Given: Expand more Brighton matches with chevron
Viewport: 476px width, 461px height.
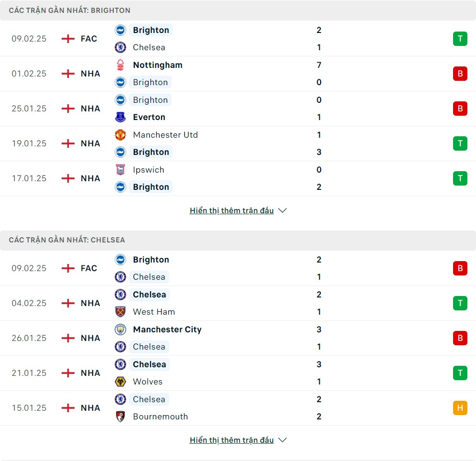Looking at the screenshot, I should pos(282,210).
